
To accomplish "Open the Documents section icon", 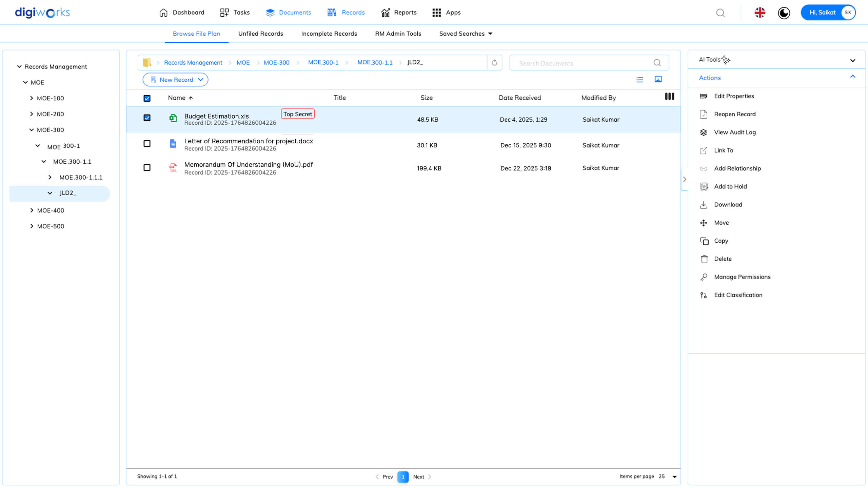I will [270, 12].
